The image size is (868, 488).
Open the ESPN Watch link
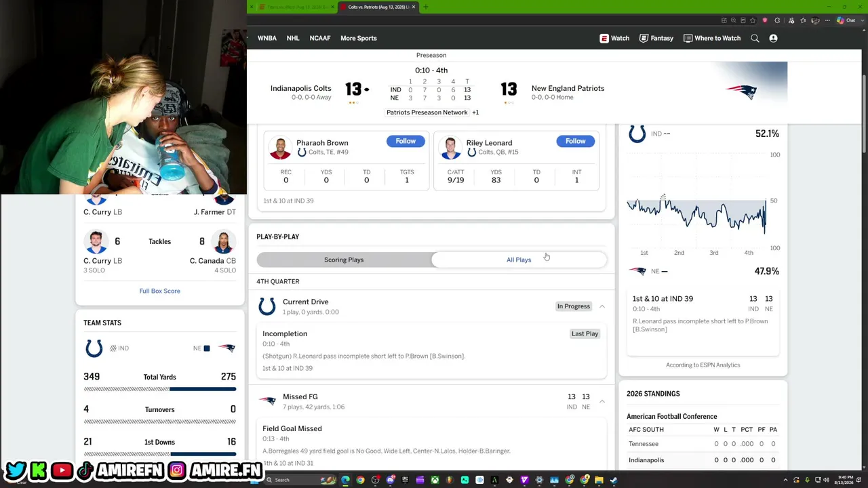tap(614, 39)
